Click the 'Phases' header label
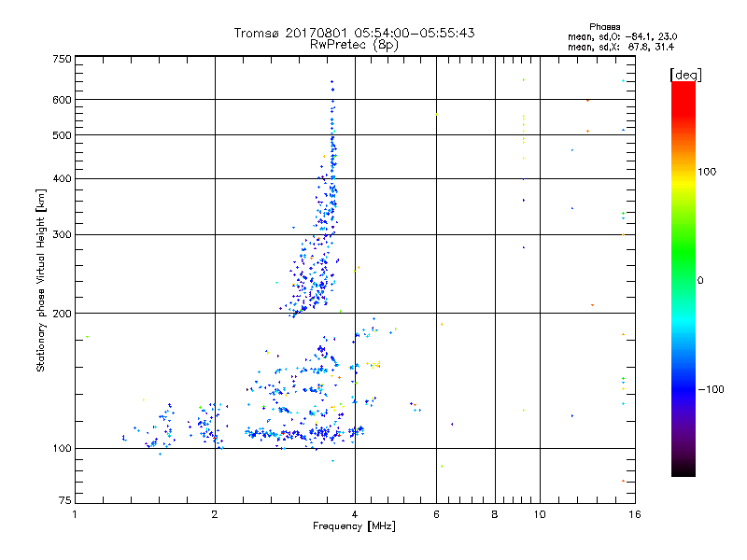Screen dimensions: 747x560 (604, 27)
